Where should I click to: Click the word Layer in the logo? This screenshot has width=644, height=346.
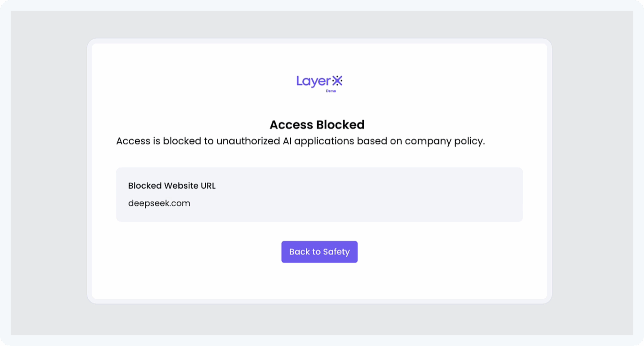click(x=313, y=81)
